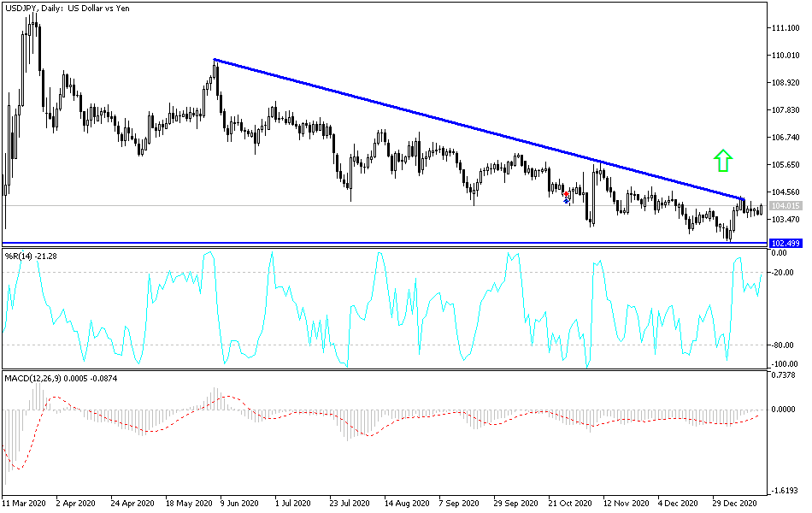The width and height of the screenshot is (812, 513).
Task: Click the lowest candle near the 102.499 line
Action: click(x=731, y=235)
